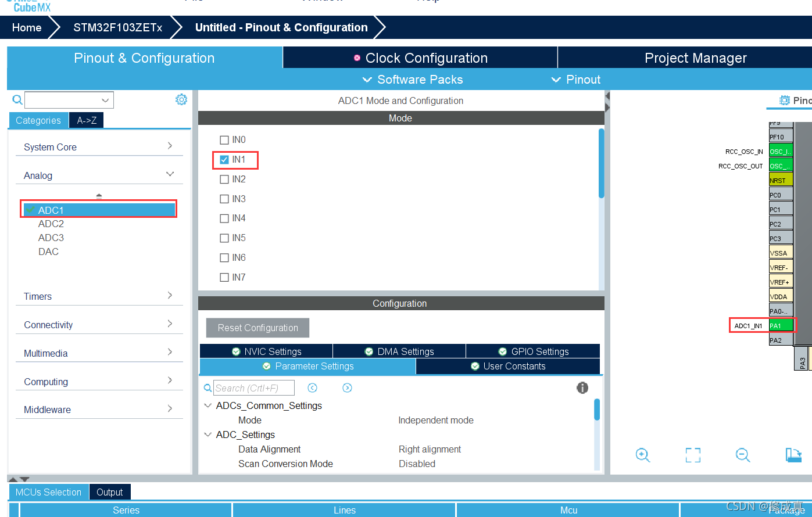Screen dimensions: 812x517
Task: Click the search magnifier icon in categories panel
Action: point(17,100)
